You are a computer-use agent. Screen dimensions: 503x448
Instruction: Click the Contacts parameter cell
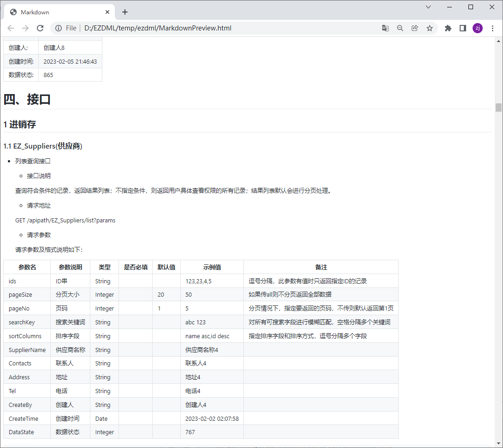(27, 363)
